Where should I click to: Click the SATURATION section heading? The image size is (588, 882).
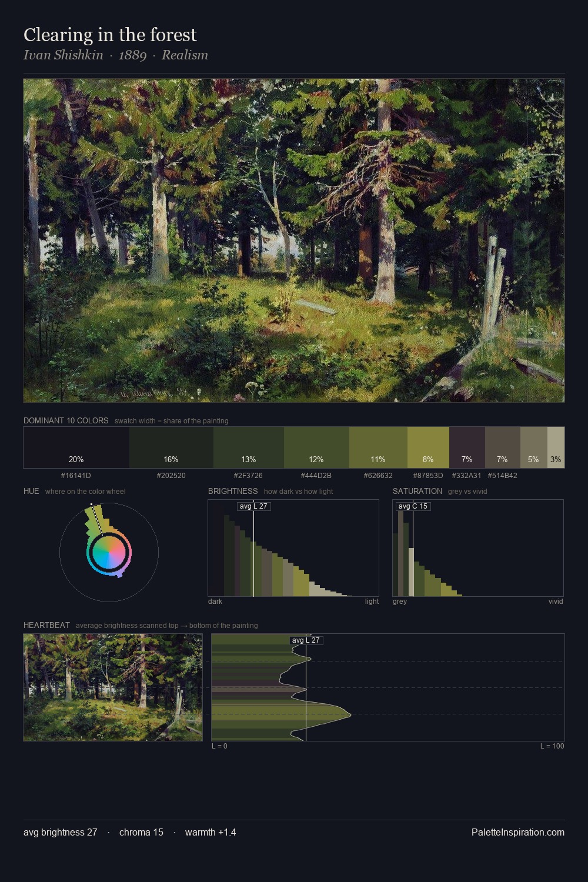[x=417, y=491]
